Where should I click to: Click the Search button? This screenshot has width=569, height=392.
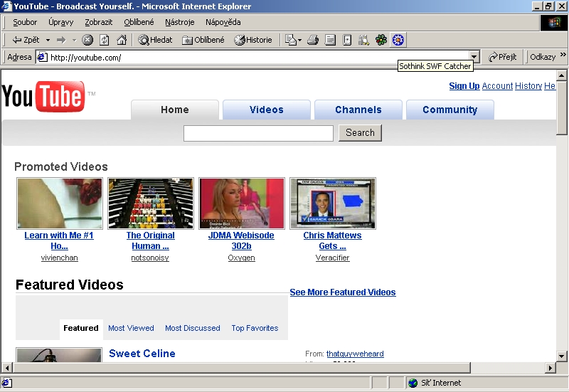point(360,133)
